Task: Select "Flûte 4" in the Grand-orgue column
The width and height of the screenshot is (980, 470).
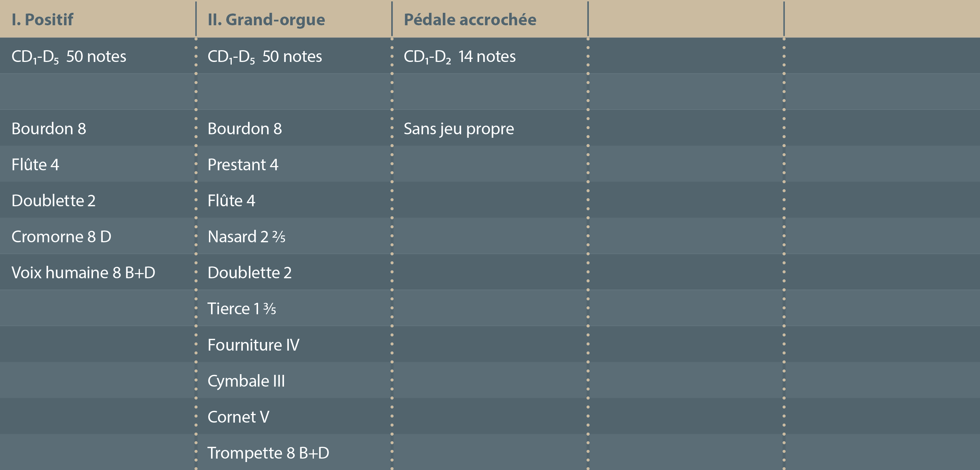Action: (231, 201)
